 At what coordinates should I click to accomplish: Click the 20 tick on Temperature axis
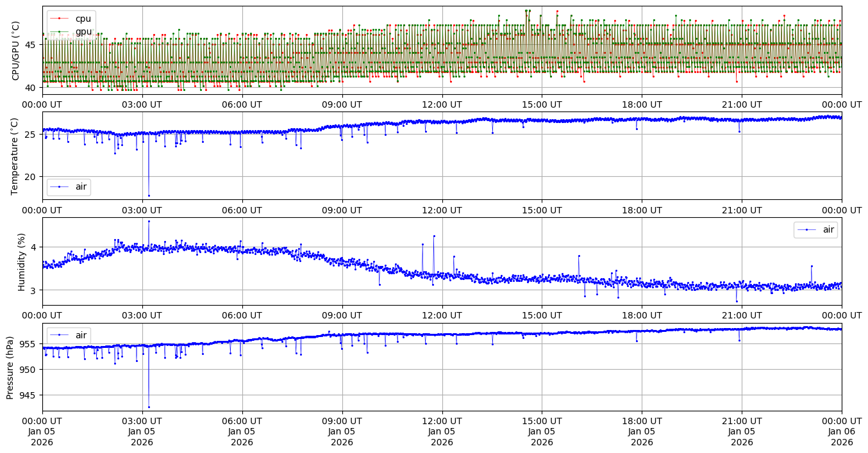[x=33, y=177]
